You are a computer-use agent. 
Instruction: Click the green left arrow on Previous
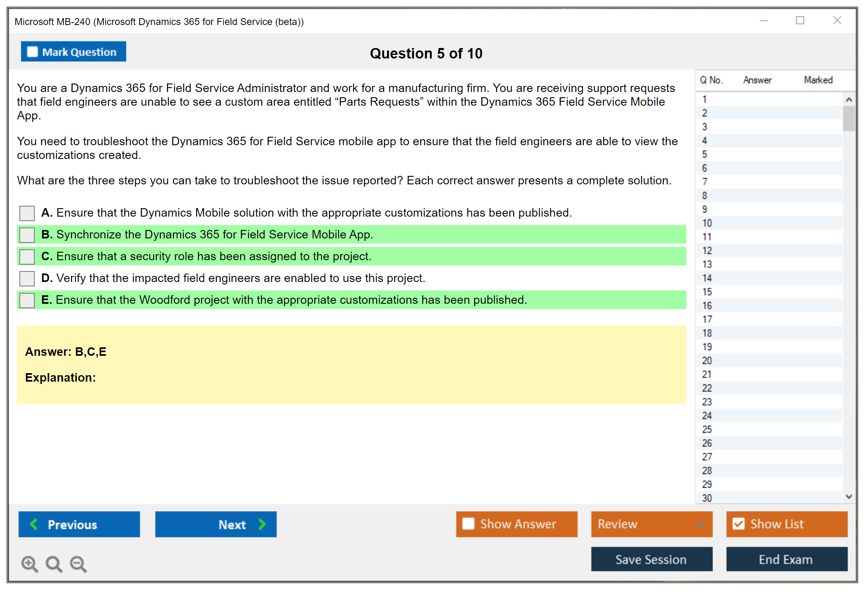click(x=34, y=524)
